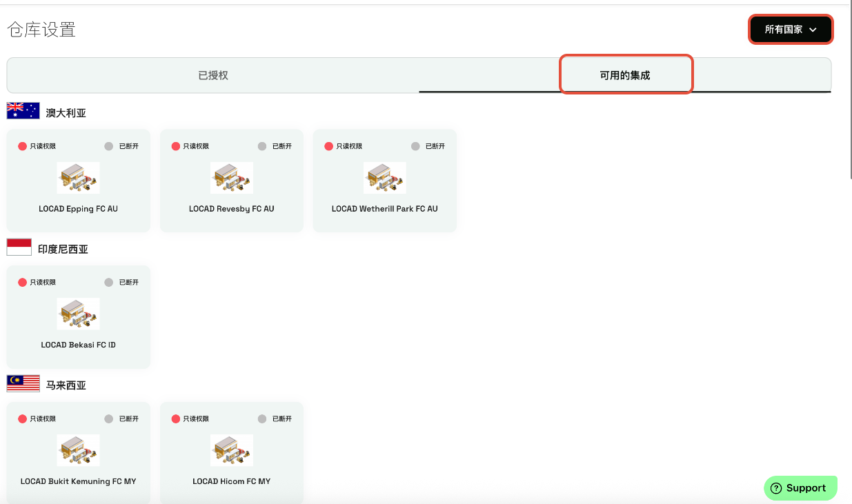Click the grey 已断开 dot on Bukit Kemuning card

(x=109, y=419)
